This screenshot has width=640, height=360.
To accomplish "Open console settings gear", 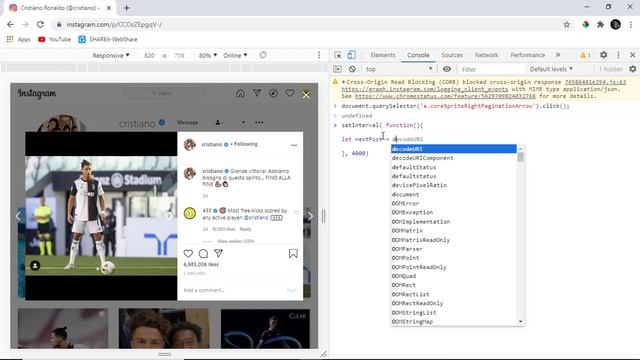I will [633, 69].
